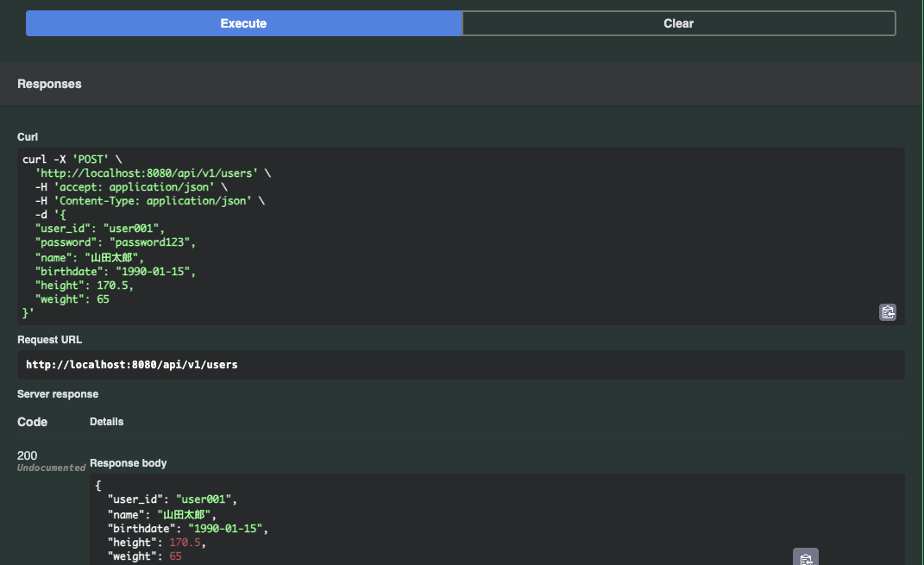Click the Server response heading

coord(58,394)
